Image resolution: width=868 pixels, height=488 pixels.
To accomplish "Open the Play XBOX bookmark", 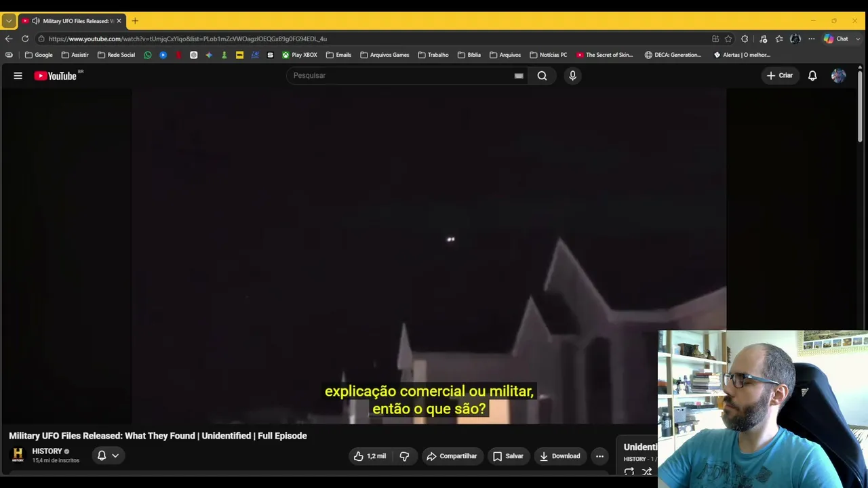I will point(300,55).
